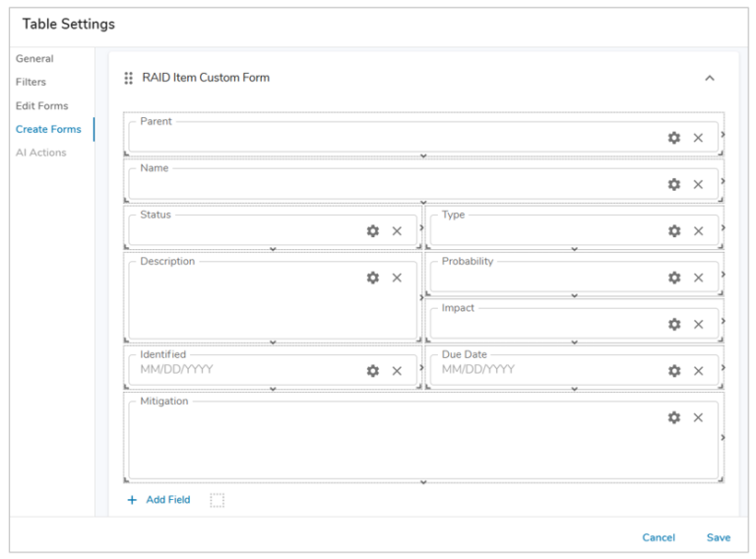
Task: Remove the Mitigation field with X
Action: coord(698,418)
